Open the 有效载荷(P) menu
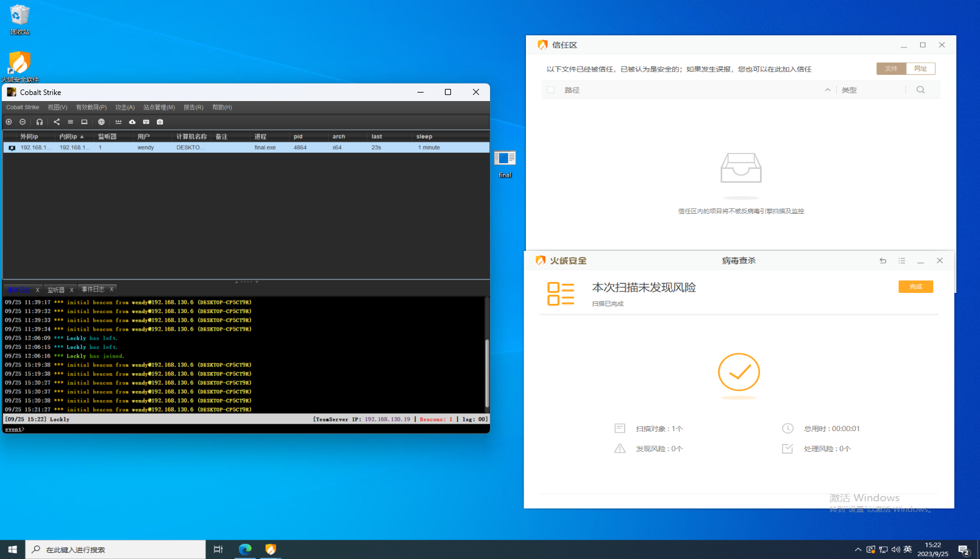This screenshot has height=559, width=980. (x=91, y=107)
